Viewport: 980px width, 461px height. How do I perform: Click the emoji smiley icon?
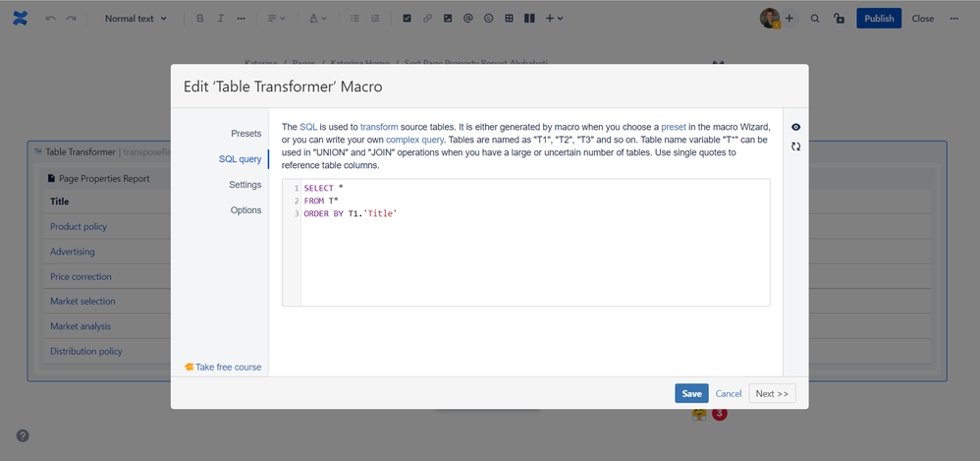(x=489, y=19)
